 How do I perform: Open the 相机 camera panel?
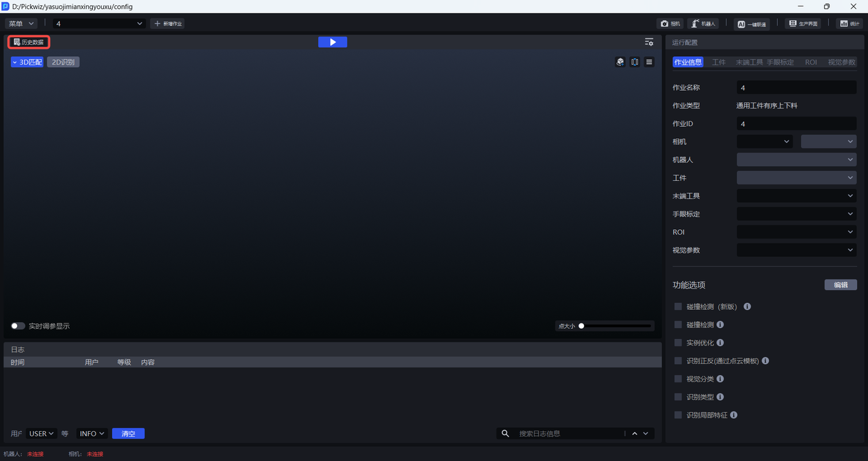pyautogui.click(x=670, y=24)
